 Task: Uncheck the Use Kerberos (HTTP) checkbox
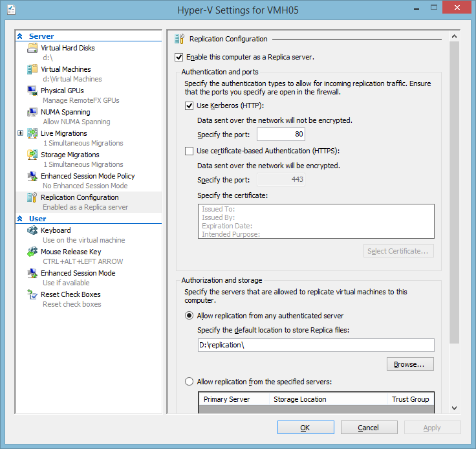pyautogui.click(x=189, y=105)
